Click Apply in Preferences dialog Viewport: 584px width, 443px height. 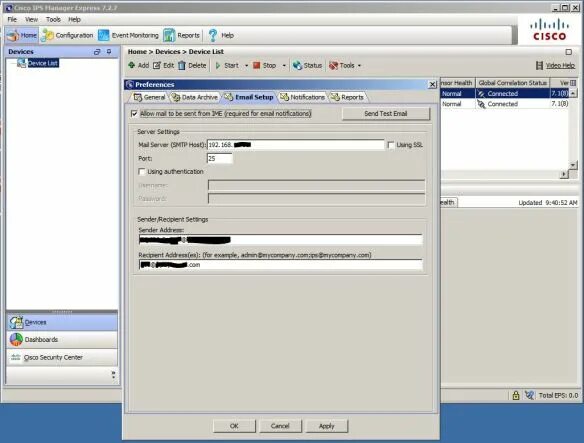[327, 426]
